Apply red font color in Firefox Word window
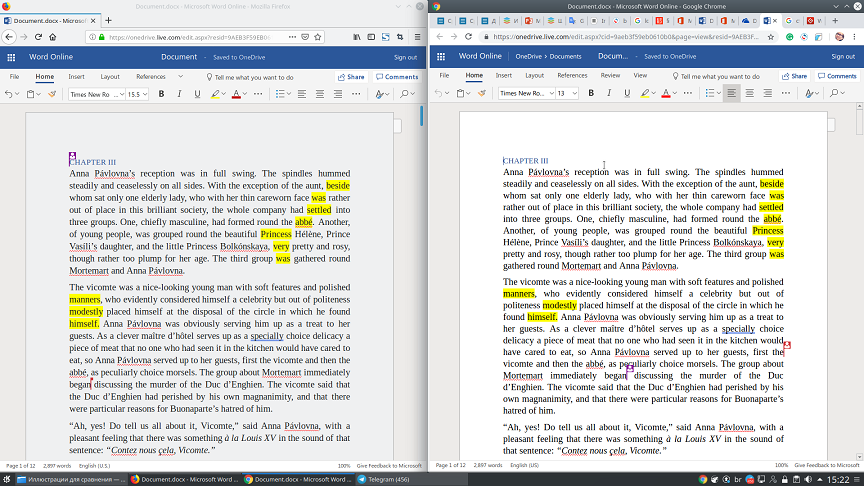Image resolution: width=864 pixels, height=486 pixels. [236, 94]
